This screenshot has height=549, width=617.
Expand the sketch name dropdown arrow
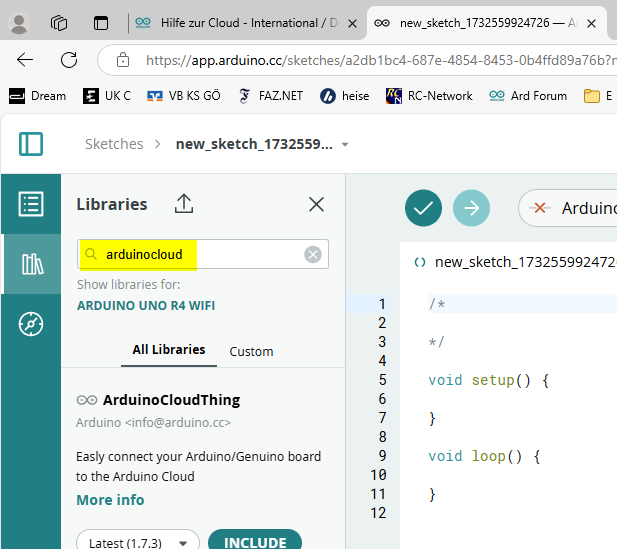[x=345, y=145]
